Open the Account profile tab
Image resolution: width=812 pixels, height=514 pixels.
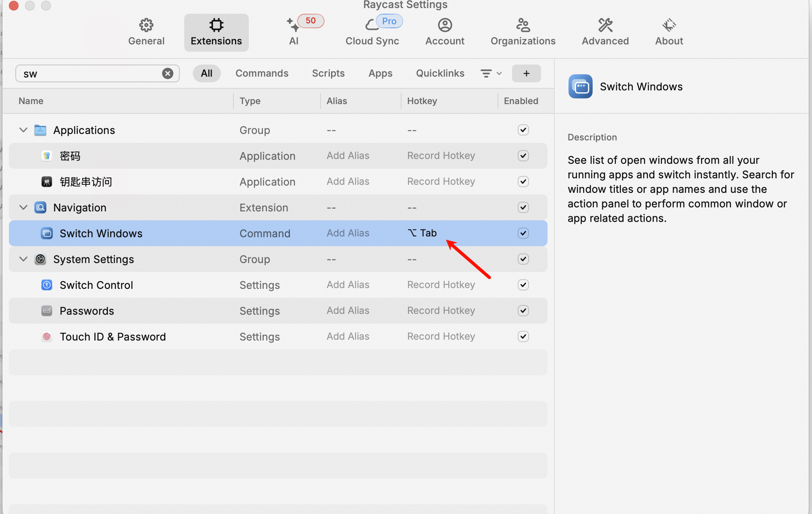click(445, 32)
